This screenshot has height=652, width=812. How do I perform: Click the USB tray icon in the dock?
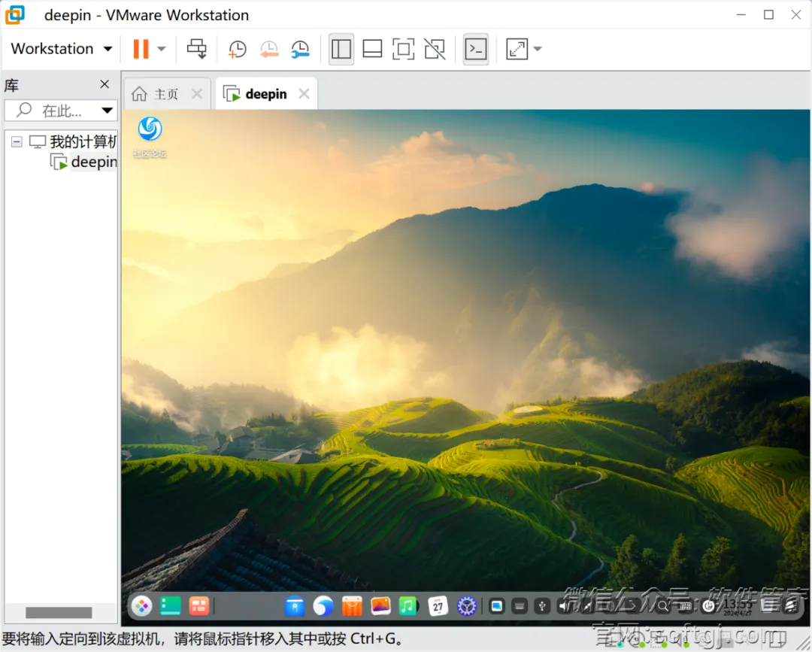(x=542, y=606)
